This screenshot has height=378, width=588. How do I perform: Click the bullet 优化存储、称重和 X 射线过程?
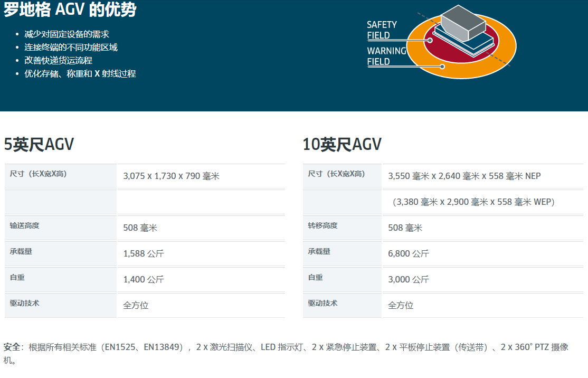(80, 74)
